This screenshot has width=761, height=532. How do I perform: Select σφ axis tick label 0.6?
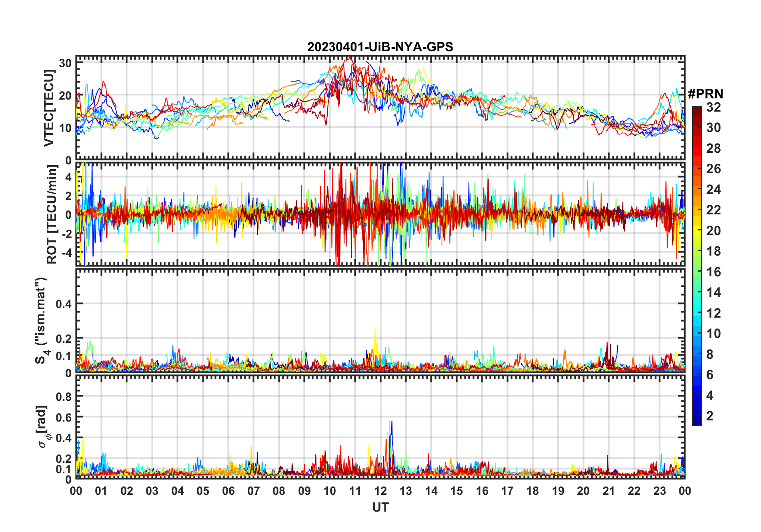[x=64, y=417]
